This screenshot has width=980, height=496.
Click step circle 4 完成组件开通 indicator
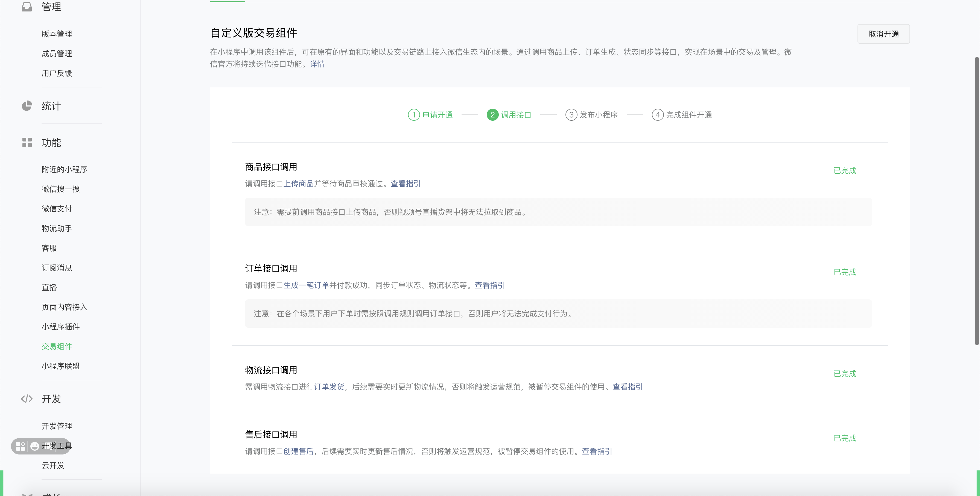[x=658, y=115]
